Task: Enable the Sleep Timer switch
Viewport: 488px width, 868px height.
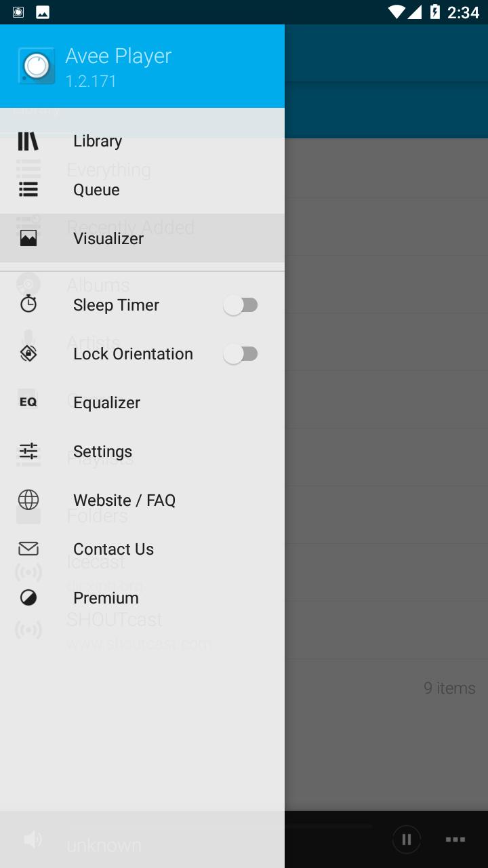Action: click(x=241, y=305)
